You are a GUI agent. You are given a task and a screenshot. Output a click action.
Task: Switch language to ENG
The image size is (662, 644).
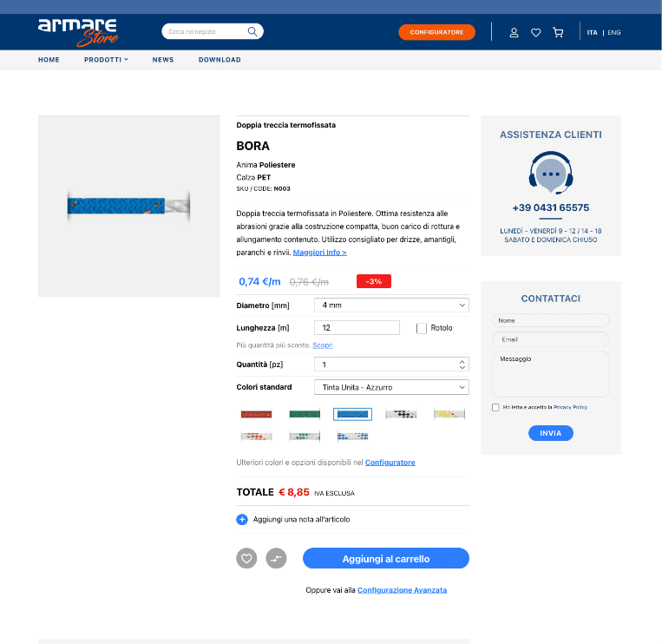click(x=614, y=32)
